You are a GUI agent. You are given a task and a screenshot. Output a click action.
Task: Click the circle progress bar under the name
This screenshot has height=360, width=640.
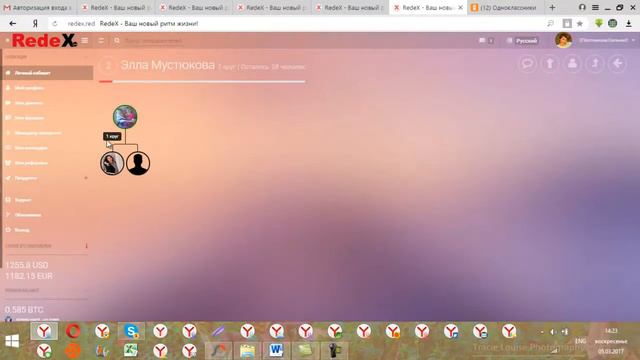pyautogui.click(x=202, y=82)
